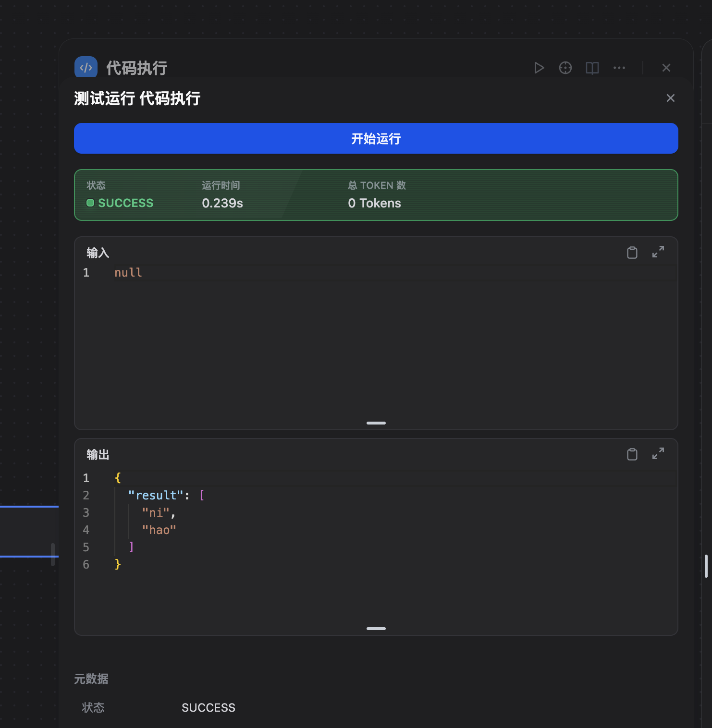This screenshot has width=712, height=728.
Task: Click the code execution node icon
Action: (x=86, y=67)
